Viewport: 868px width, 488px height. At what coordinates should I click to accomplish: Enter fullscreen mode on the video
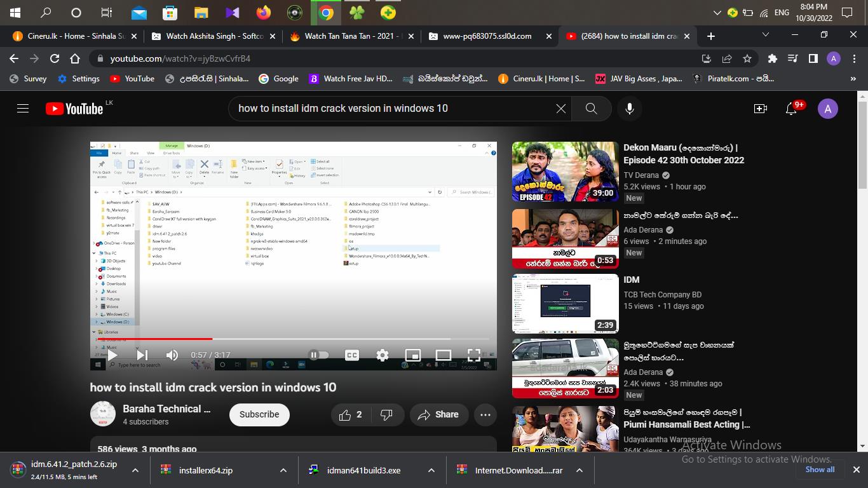click(474, 355)
